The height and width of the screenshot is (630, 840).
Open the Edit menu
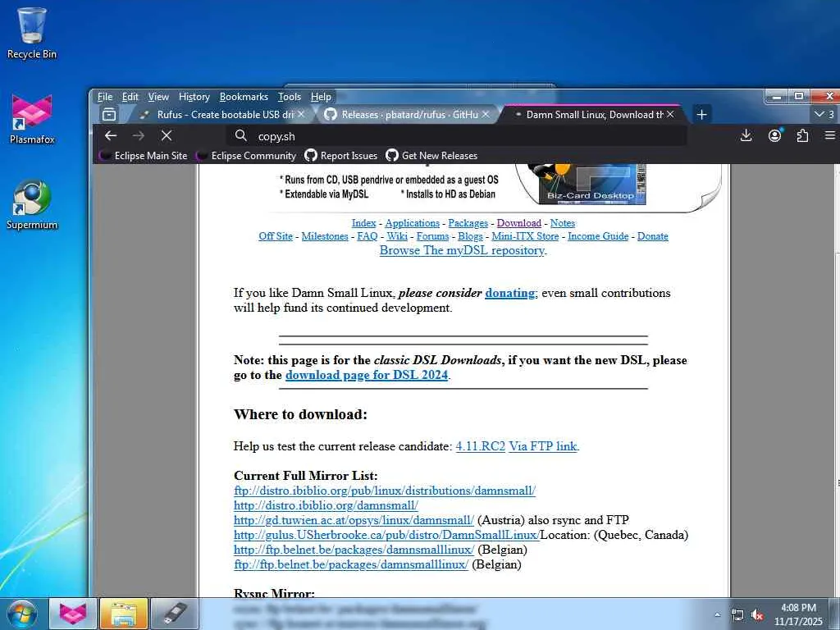(130, 97)
